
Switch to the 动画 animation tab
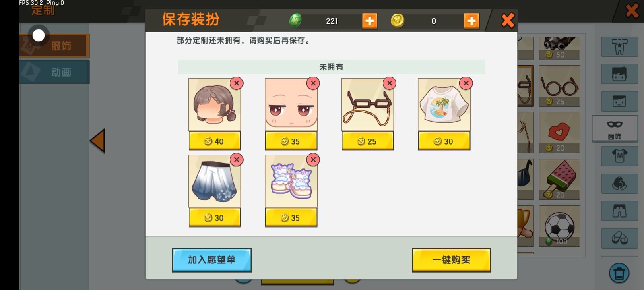(x=54, y=72)
